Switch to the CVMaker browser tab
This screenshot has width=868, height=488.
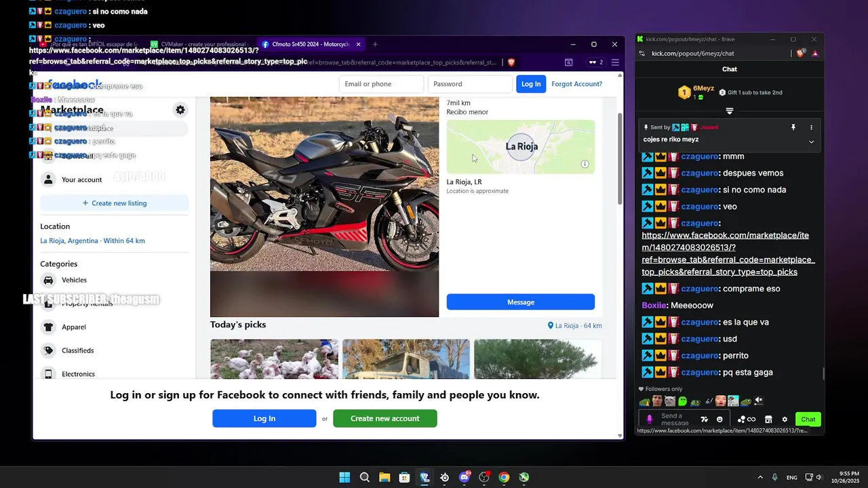pos(199,44)
